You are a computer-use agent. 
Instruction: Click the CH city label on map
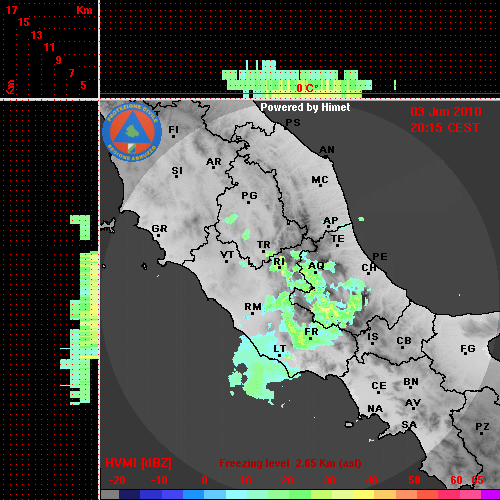(x=369, y=268)
